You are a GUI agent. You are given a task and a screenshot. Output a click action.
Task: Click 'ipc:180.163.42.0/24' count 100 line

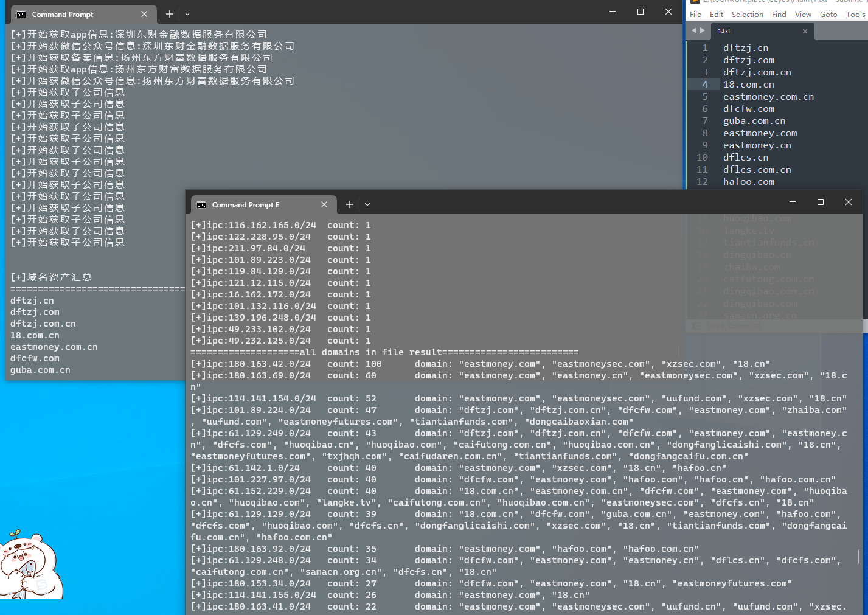[x=481, y=364]
